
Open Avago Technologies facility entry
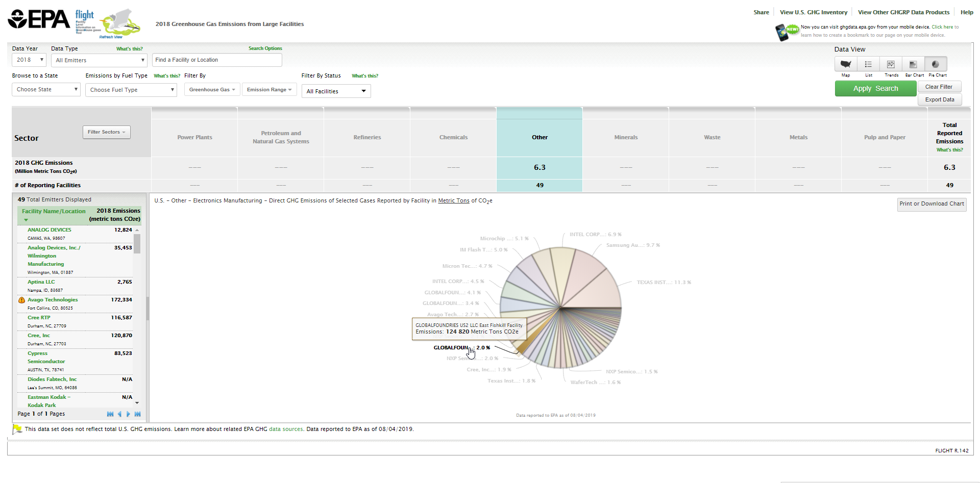pyautogui.click(x=53, y=300)
